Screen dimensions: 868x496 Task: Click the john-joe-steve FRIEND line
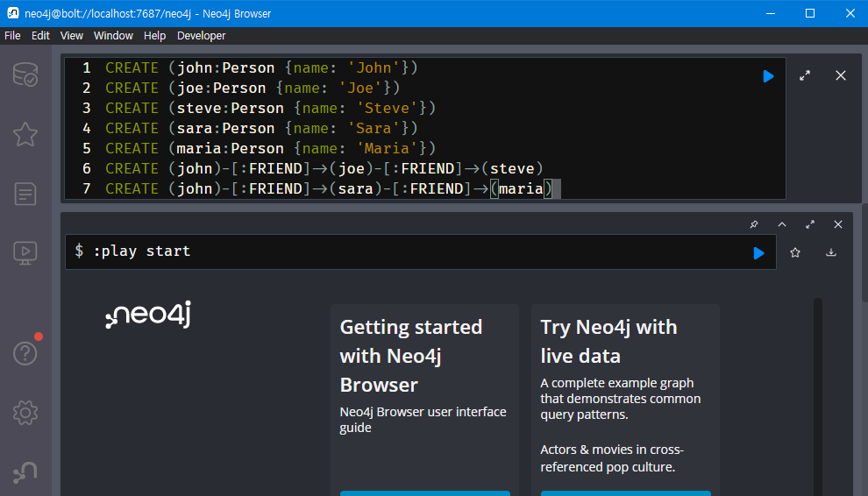pyautogui.click(x=324, y=168)
